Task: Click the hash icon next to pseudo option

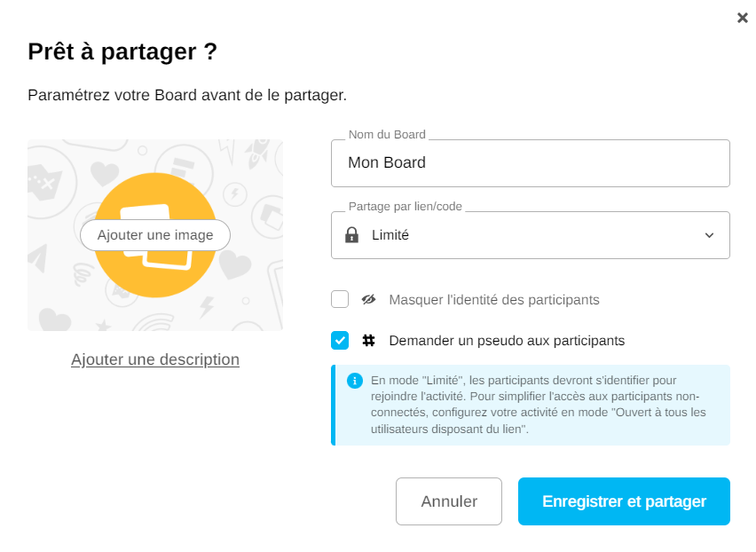Action: click(369, 340)
